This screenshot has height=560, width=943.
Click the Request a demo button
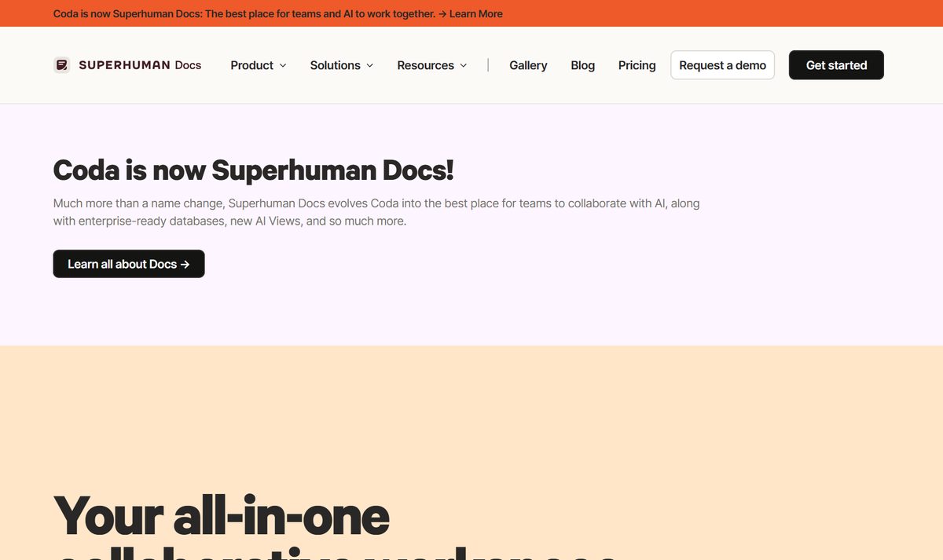722,65
